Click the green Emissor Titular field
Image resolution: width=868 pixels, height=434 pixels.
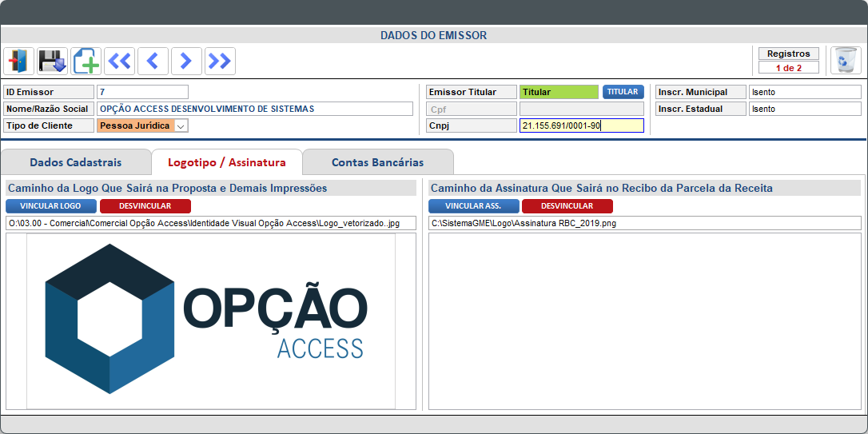tap(559, 92)
